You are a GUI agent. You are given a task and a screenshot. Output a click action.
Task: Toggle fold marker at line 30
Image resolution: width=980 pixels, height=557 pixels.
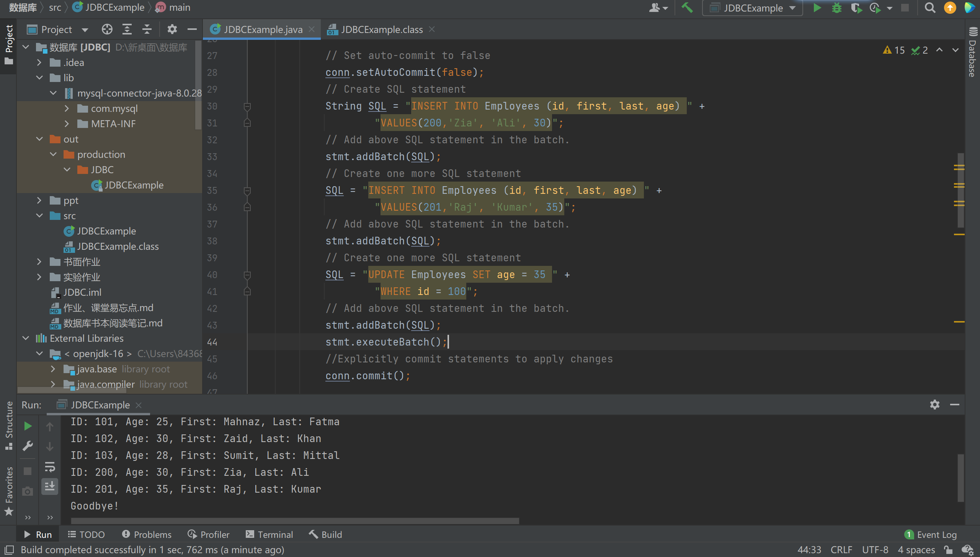[247, 106]
